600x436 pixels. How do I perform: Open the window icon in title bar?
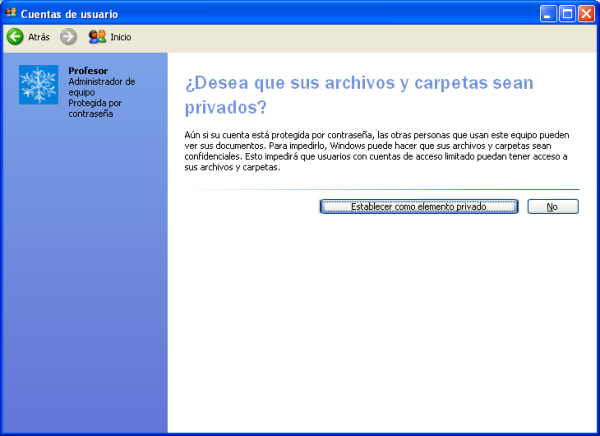11,13
